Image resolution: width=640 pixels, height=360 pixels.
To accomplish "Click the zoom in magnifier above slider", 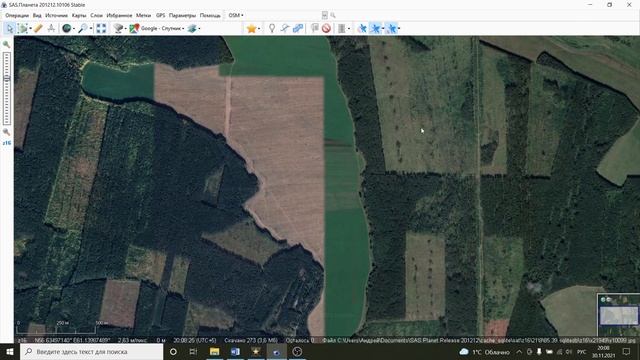I will coord(7,44).
